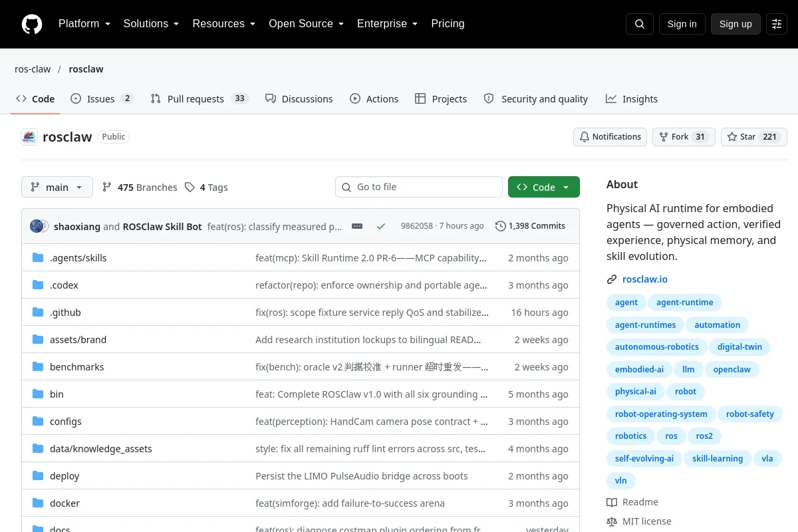
Task: Click the ellipsis icon to expand the commit message
Action: click(357, 226)
